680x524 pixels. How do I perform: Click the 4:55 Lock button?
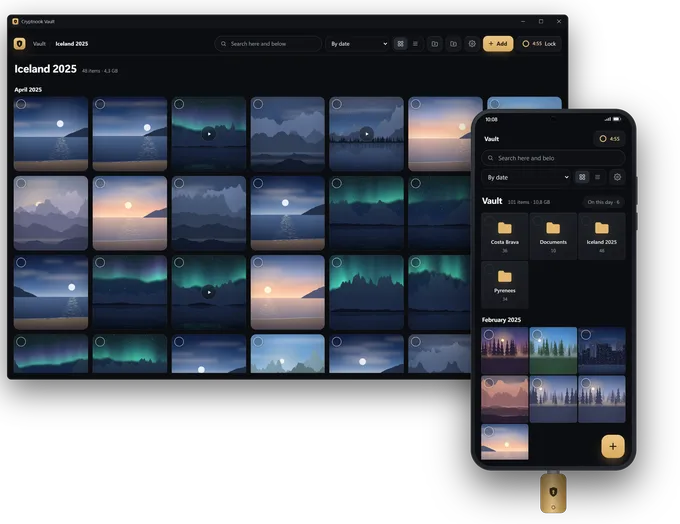[x=539, y=44]
